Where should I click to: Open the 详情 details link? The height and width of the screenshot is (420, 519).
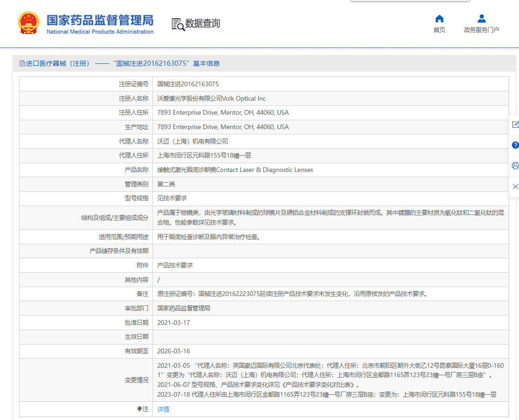click(x=163, y=409)
